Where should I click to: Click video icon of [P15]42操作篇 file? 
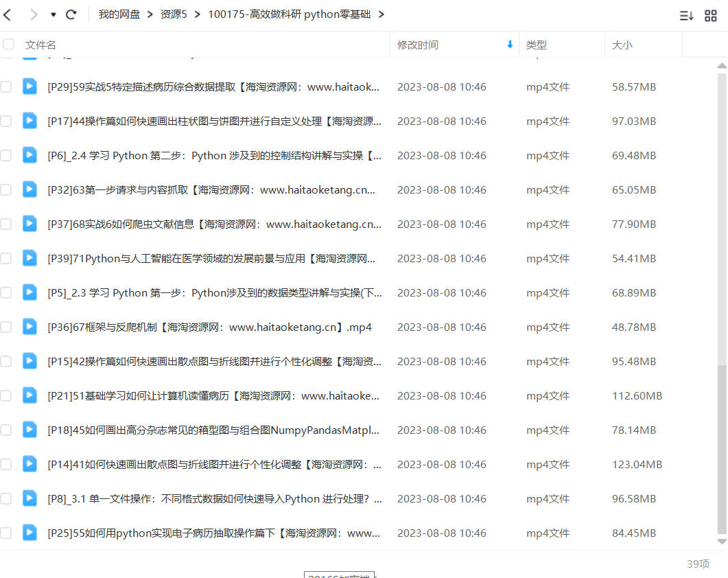pos(30,361)
